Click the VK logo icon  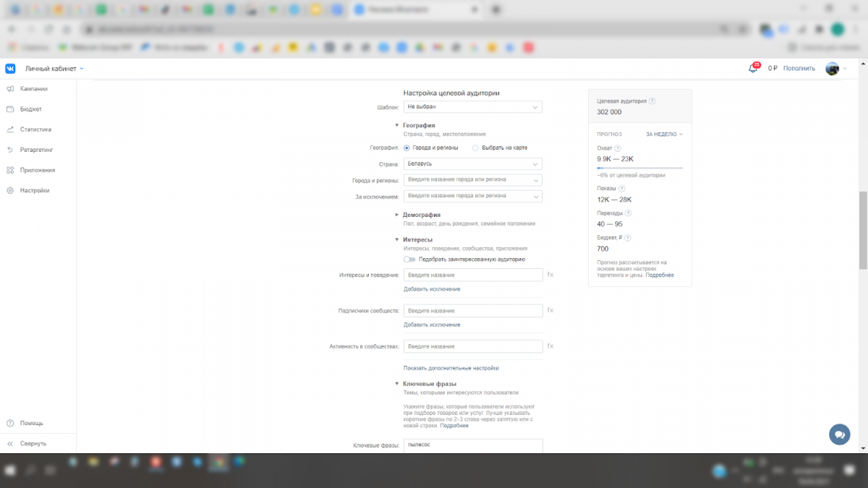point(11,69)
